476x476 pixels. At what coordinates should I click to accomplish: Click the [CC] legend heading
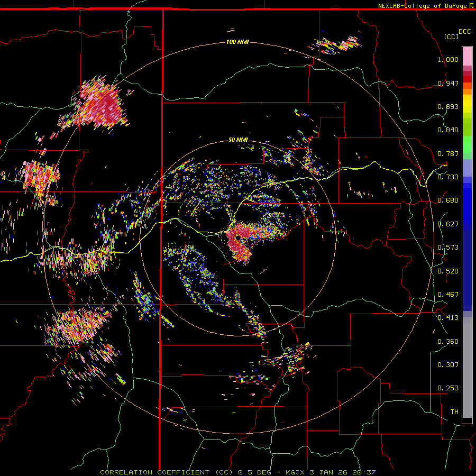(451, 36)
